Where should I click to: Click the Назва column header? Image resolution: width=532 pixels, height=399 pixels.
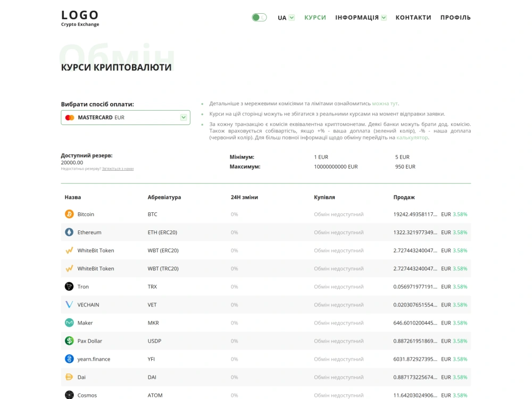73,197
